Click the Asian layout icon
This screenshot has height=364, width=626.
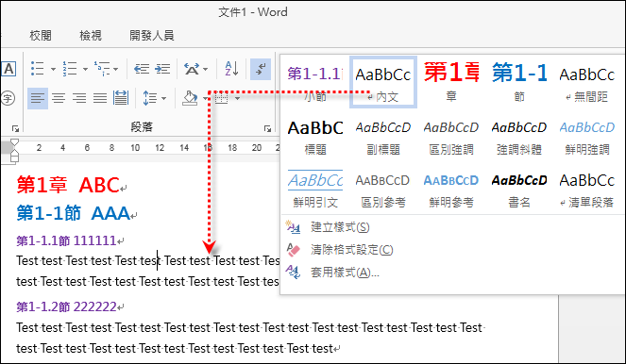[192, 69]
